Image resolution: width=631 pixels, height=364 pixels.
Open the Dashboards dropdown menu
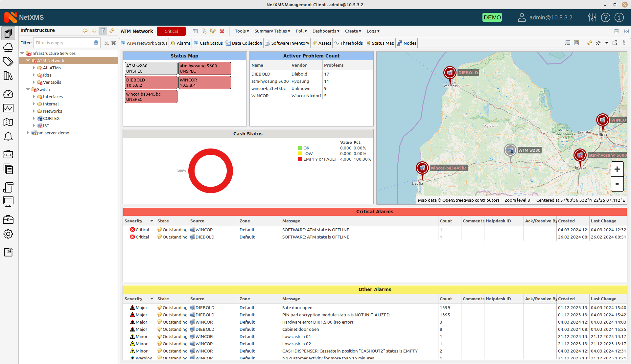325,31
